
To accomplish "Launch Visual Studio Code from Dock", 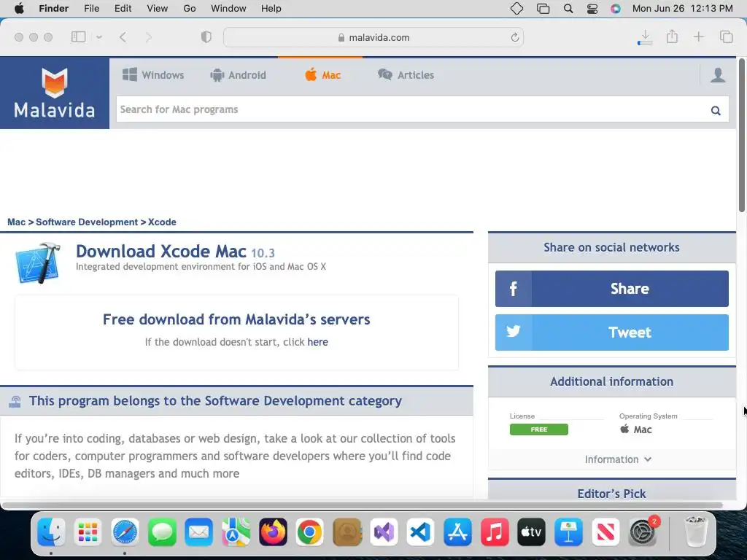I will point(420,532).
